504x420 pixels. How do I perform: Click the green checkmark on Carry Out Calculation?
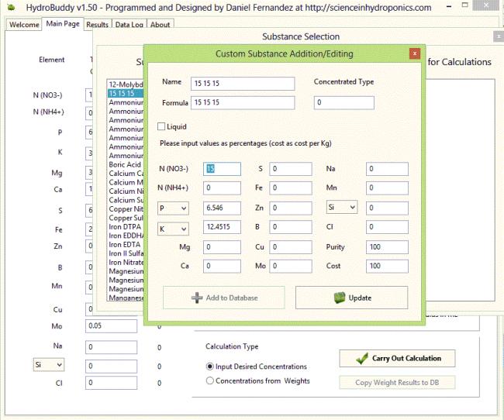[x=362, y=358]
